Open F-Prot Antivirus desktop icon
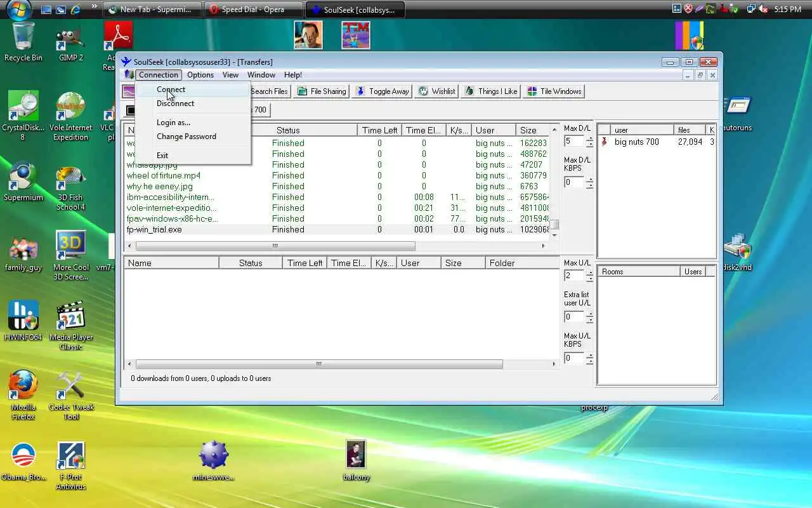The image size is (812, 508). [x=71, y=467]
